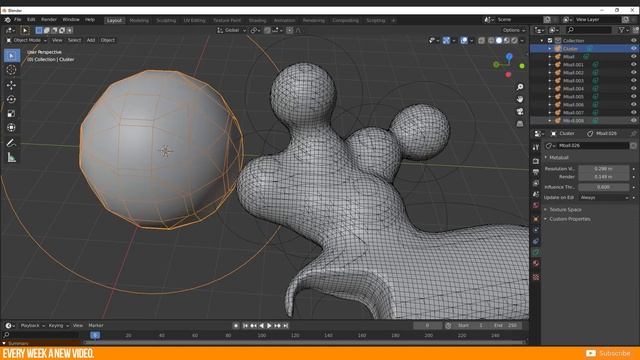Hide the Cluster object in outliner
The height and width of the screenshot is (360, 640).
coord(633,49)
